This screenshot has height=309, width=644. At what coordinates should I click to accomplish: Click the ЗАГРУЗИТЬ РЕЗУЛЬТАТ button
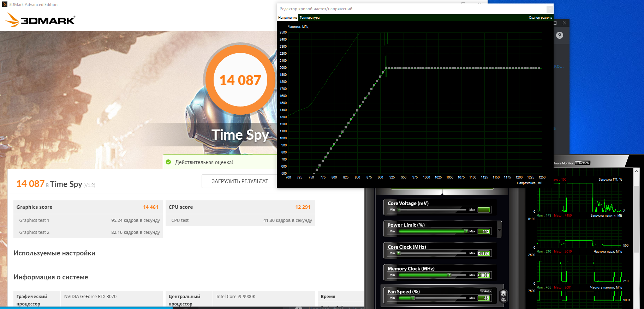click(x=240, y=181)
